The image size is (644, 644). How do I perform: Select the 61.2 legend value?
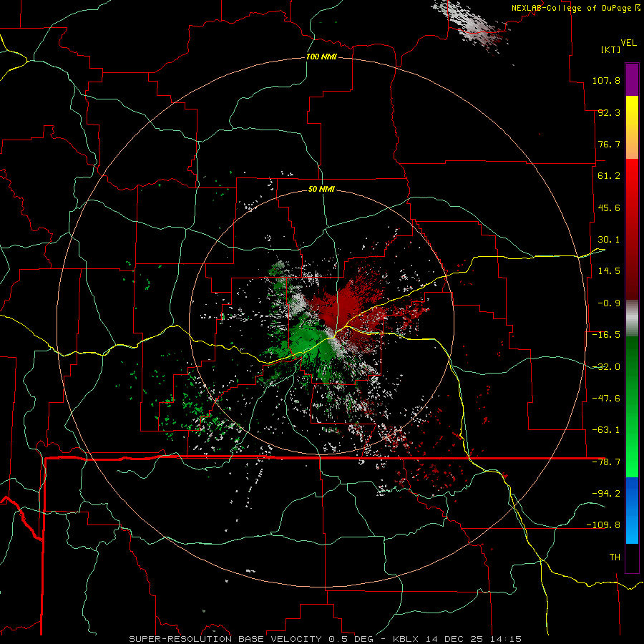(609, 176)
